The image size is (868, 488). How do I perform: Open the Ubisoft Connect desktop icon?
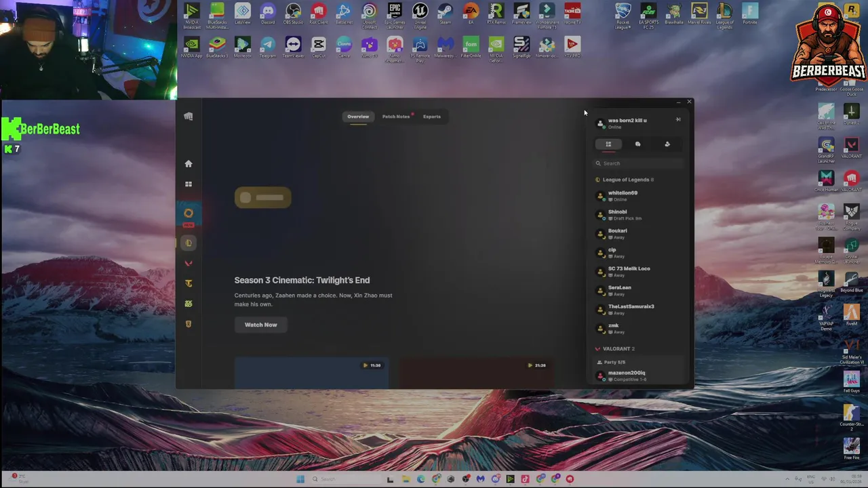click(x=369, y=15)
